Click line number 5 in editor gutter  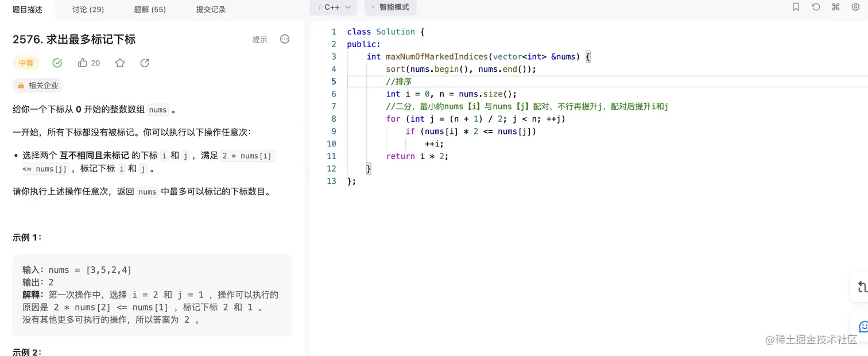point(334,82)
